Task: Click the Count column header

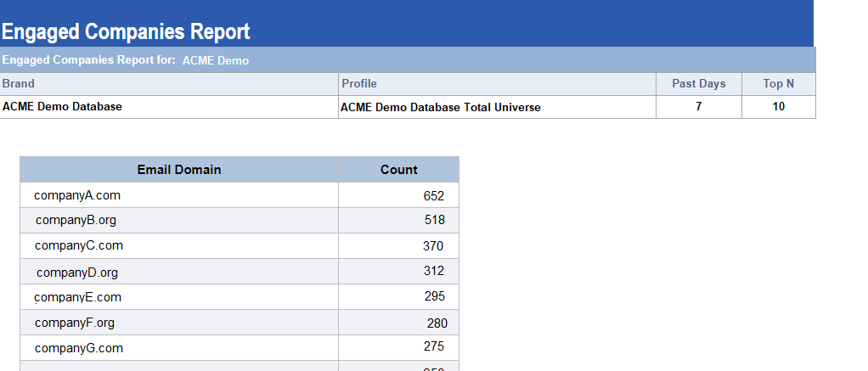Action: coord(398,170)
